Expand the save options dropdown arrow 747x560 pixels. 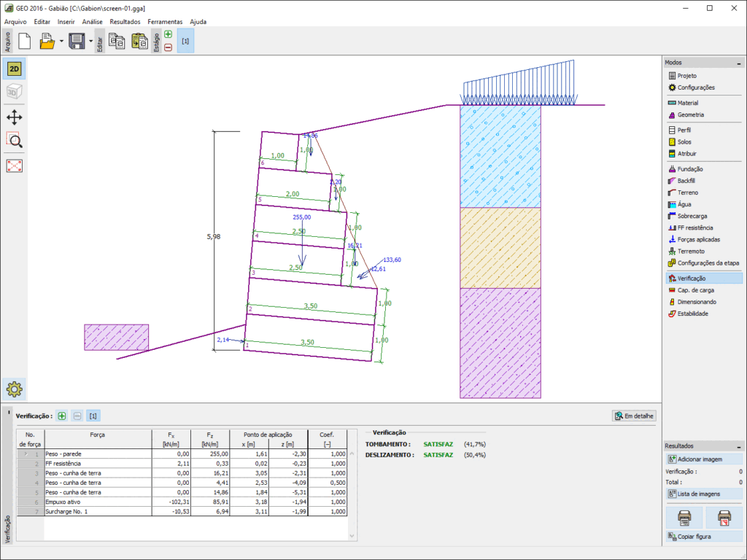pyautogui.click(x=90, y=42)
